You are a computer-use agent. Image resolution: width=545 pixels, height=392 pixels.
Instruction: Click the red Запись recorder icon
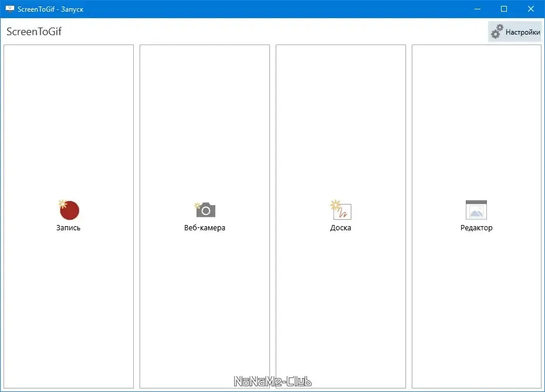tap(69, 210)
